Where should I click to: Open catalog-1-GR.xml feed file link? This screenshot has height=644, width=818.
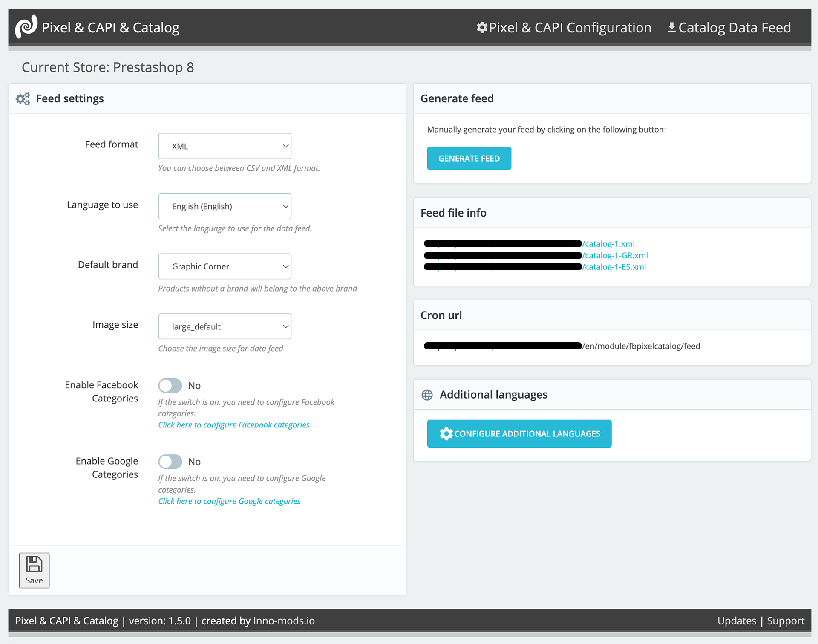click(x=616, y=255)
